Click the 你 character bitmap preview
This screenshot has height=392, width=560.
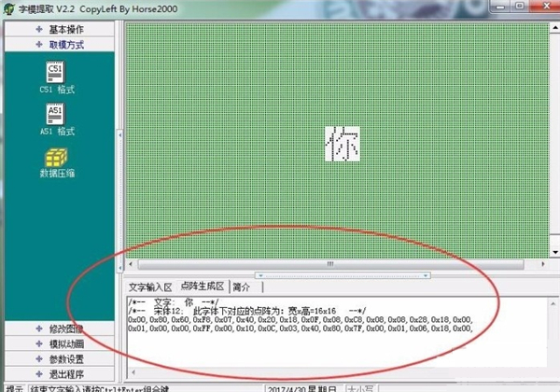(x=343, y=144)
